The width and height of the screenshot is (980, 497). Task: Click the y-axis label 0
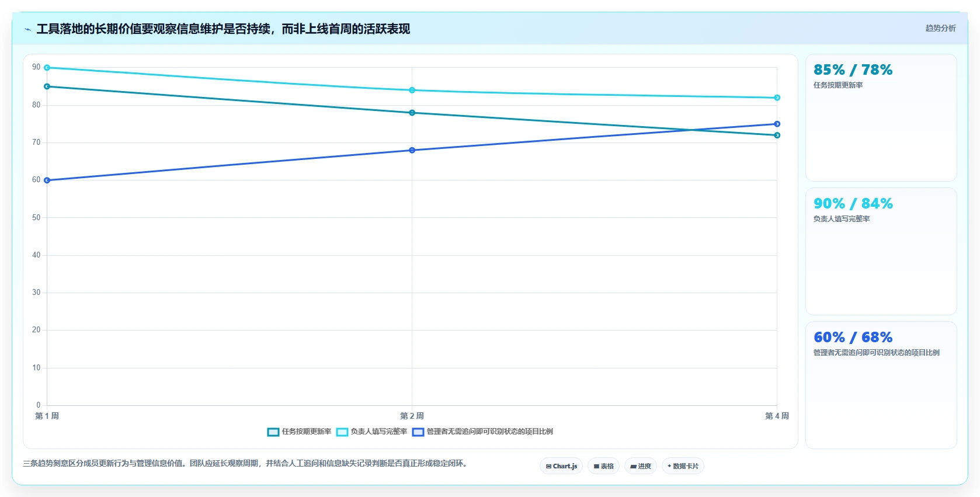(x=39, y=405)
